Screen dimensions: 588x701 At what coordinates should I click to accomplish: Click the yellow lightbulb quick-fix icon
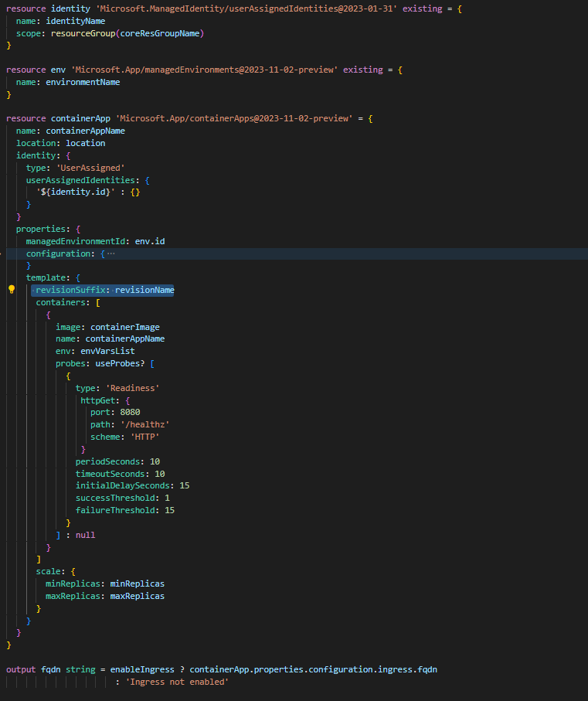12,290
